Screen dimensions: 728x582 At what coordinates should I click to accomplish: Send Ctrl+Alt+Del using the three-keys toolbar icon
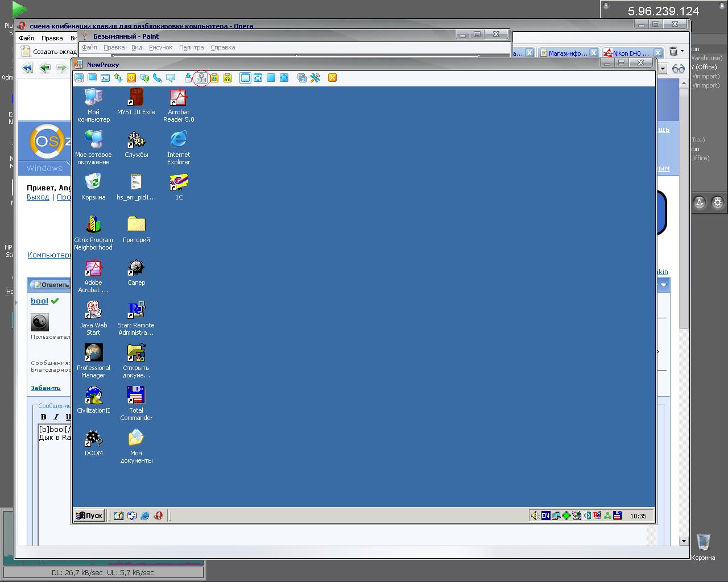pos(201,78)
